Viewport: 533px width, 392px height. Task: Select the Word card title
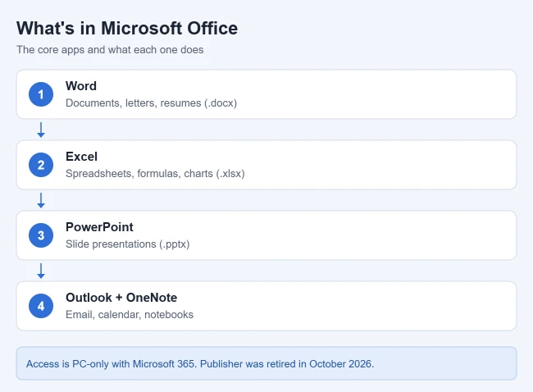coord(81,85)
